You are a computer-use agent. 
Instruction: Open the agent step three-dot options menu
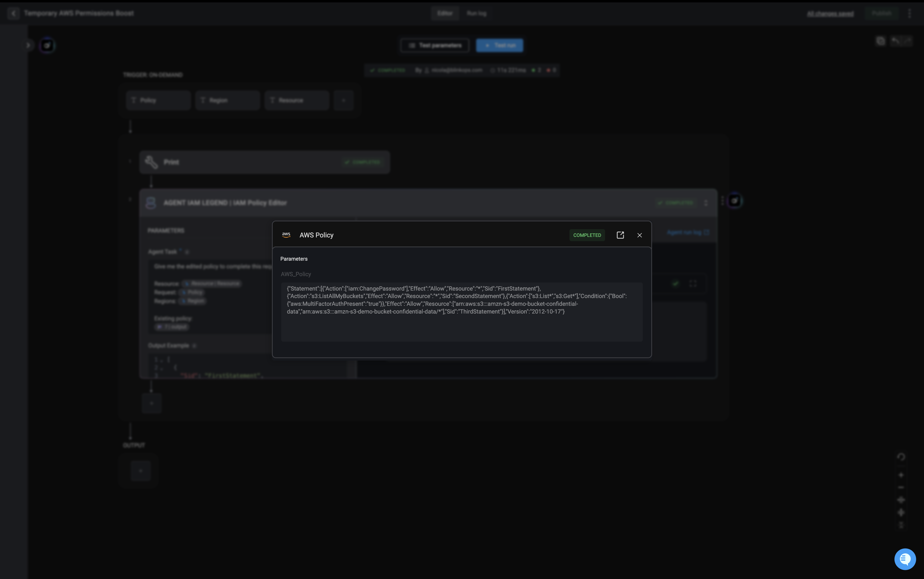706,203
